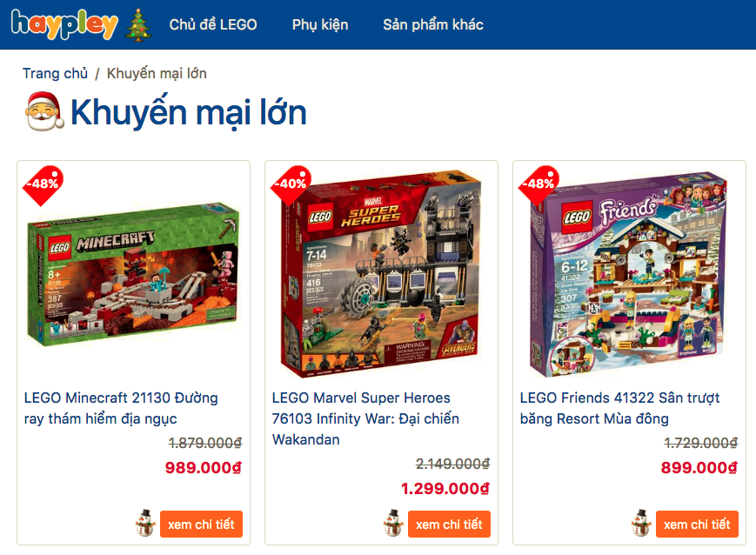The height and width of the screenshot is (555, 756).
Task: Click snowman icon on Friends card
Action: [x=641, y=523]
